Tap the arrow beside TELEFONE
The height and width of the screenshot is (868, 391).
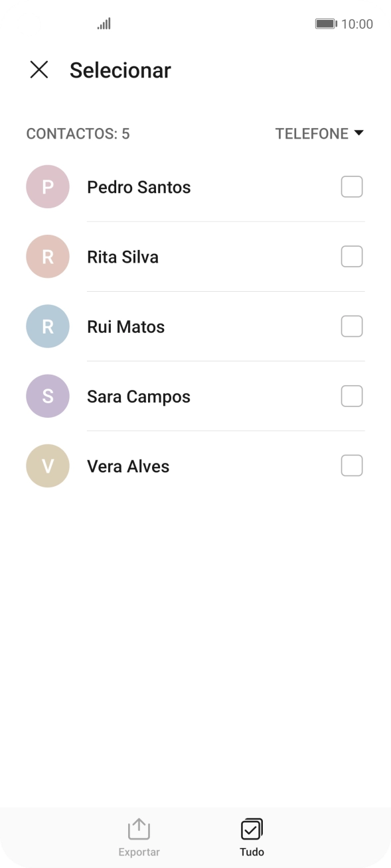point(359,133)
